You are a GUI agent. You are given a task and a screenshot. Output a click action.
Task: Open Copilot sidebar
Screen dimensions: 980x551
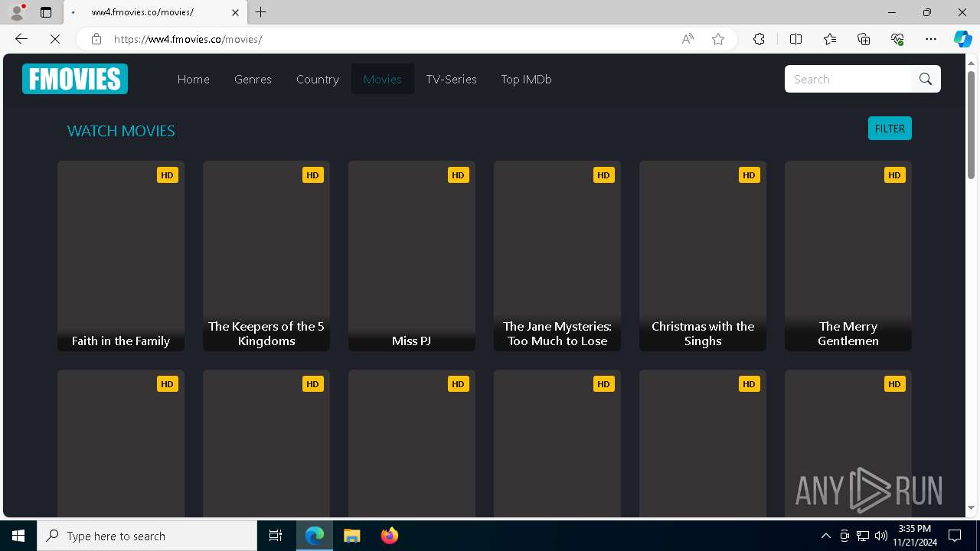[962, 39]
